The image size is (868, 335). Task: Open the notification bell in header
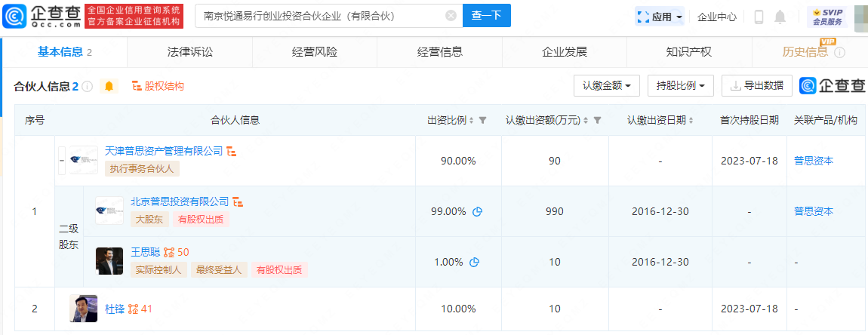(x=780, y=17)
